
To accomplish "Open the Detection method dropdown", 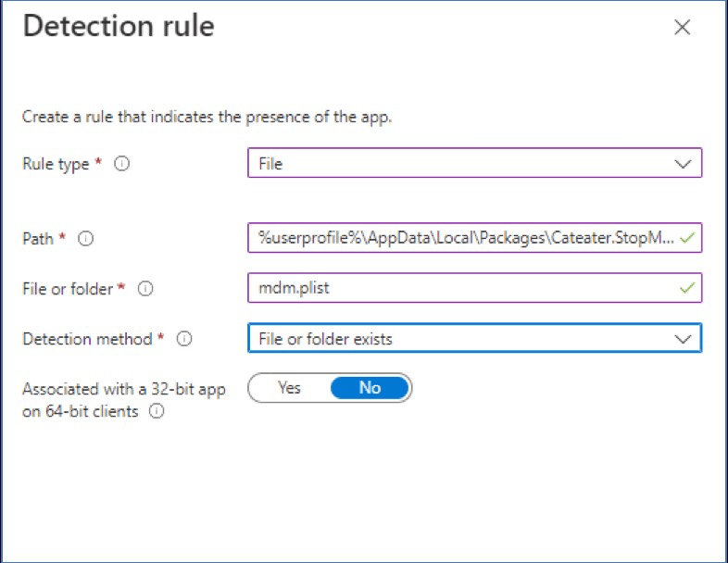I will tap(463, 339).
